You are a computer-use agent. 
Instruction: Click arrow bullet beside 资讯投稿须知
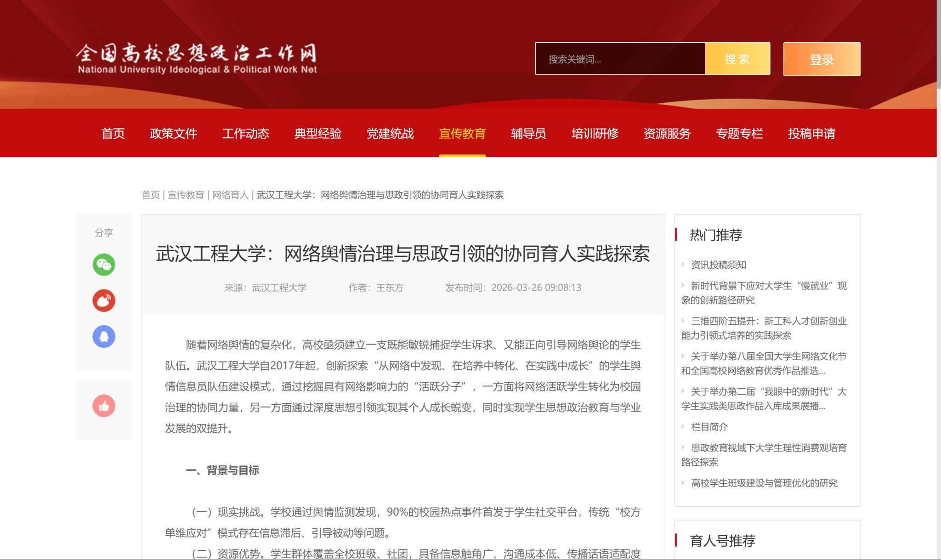pyautogui.click(x=683, y=265)
